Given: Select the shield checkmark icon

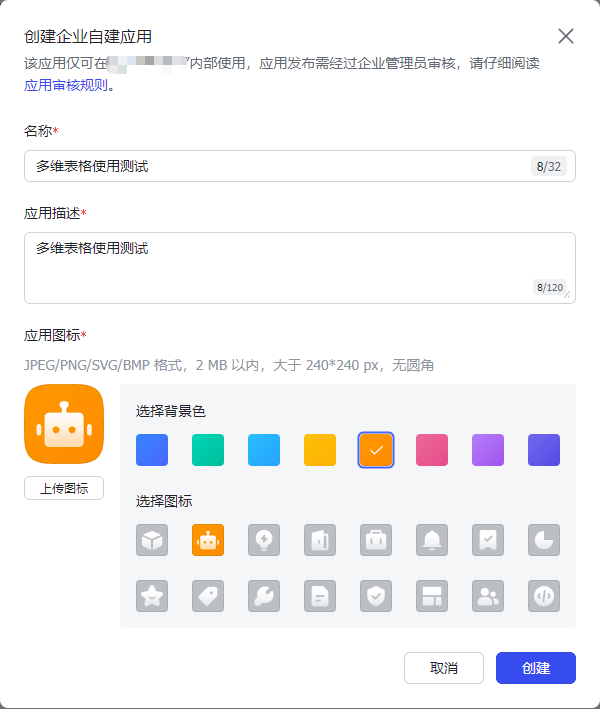Looking at the screenshot, I should click(376, 596).
